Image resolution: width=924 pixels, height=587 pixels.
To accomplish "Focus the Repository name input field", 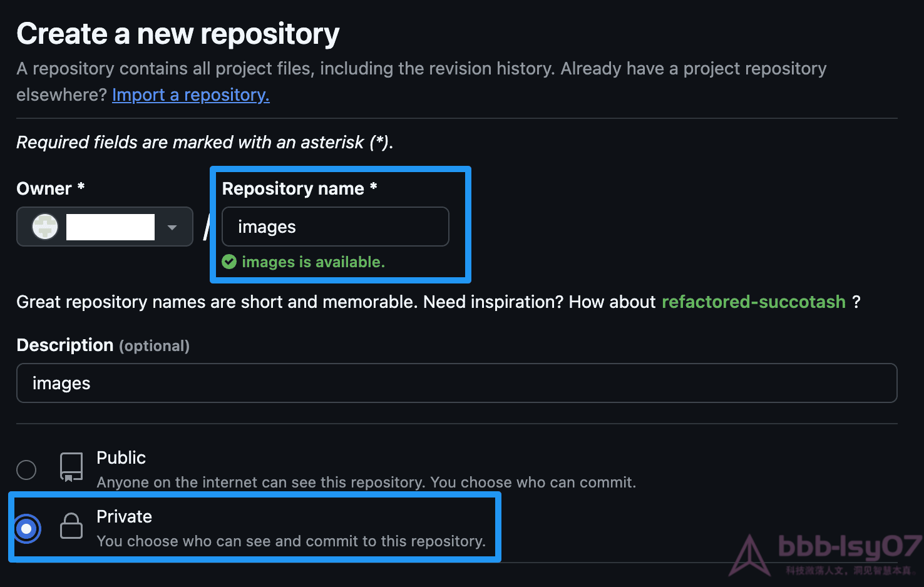I will 336,227.
